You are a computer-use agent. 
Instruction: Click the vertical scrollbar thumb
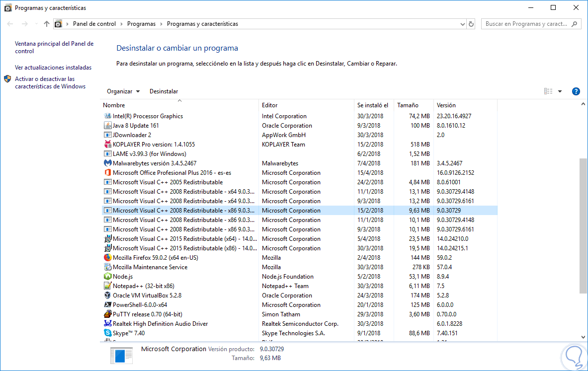click(583, 226)
